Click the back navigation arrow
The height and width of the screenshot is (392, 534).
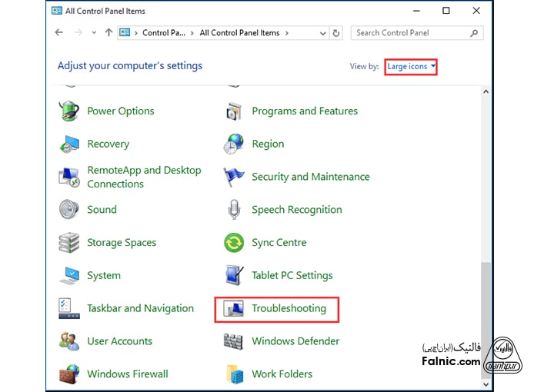60,33
